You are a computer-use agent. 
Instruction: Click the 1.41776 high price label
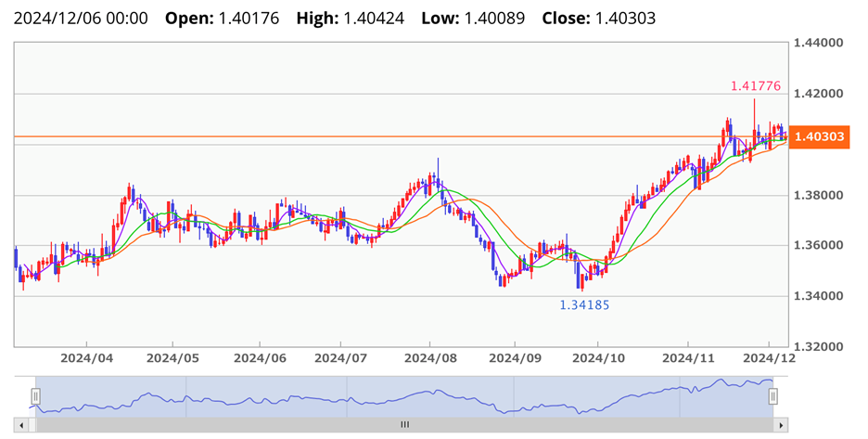click(x=756, y=86)
